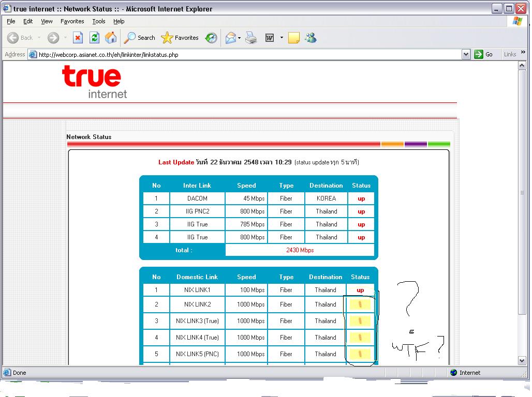Click the 'DACOM' inter link cell
This screenshot has width=532, height=397.
coord(197,198)
